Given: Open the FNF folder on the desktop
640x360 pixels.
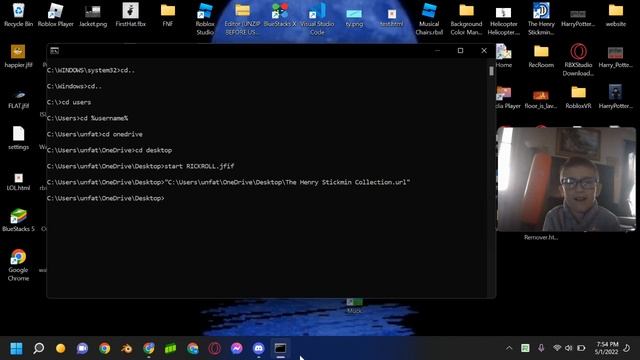Looking at the screenshot, I should click(168, 15).
